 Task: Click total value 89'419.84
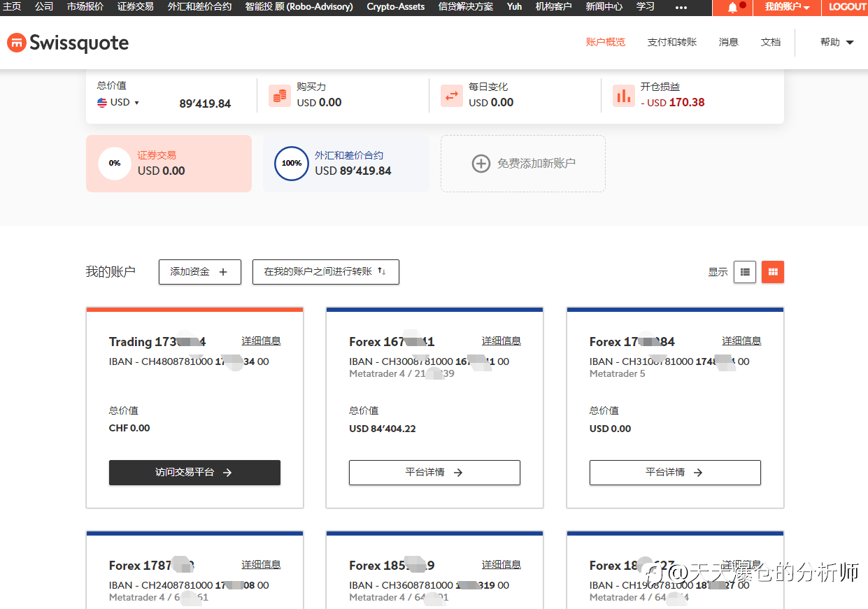(x=205, y=103)
